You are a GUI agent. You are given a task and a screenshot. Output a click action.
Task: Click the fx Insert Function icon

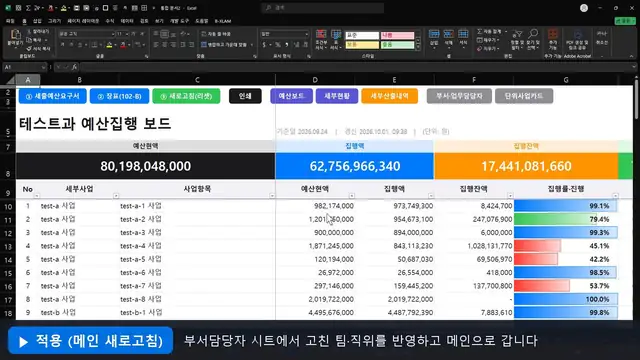pyautogui.click(x=74, y=67)
